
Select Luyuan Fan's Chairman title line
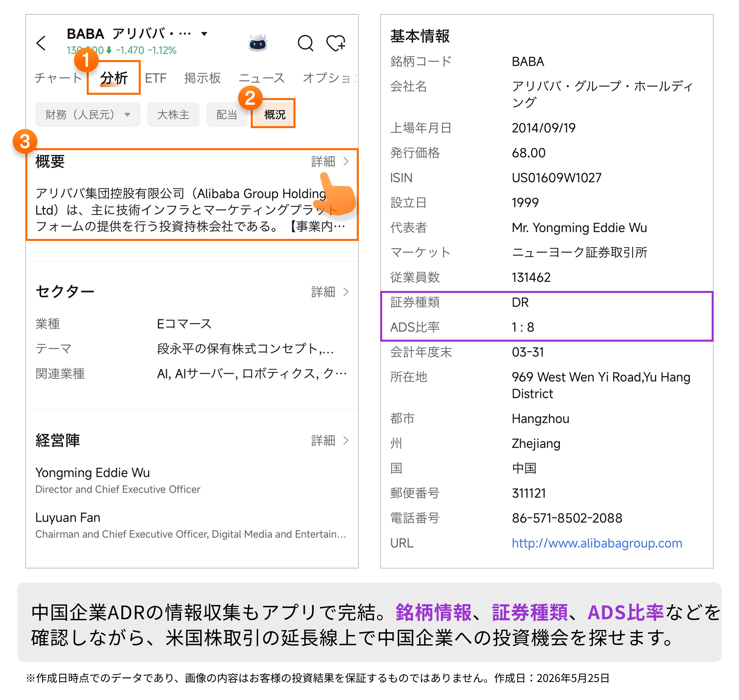[x=191, y=534]
